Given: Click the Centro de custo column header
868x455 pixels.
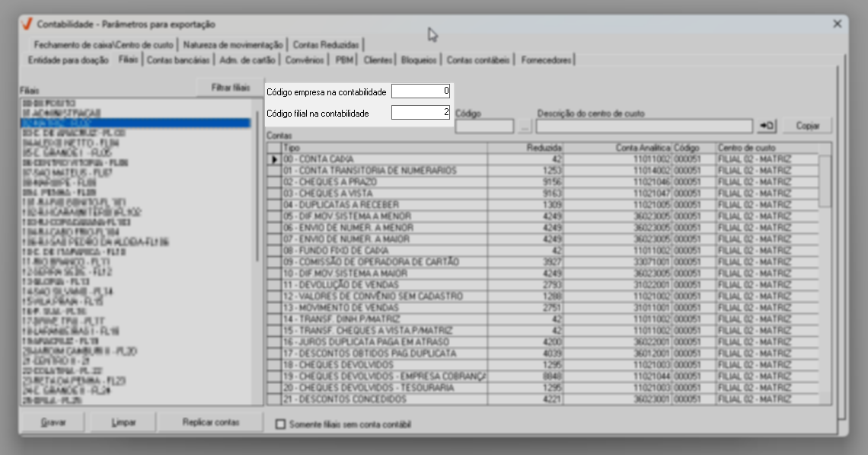Looking at the screenshot, I should click(x=767, y=148).
